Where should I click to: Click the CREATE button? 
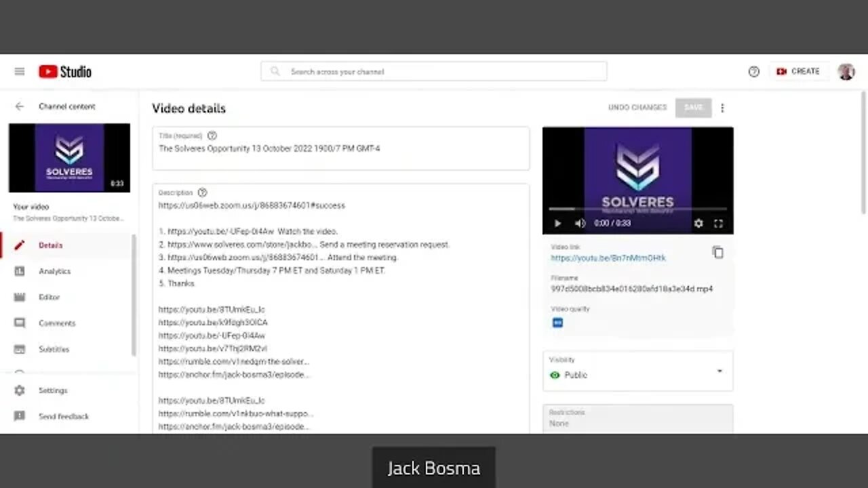pos(799,71)
